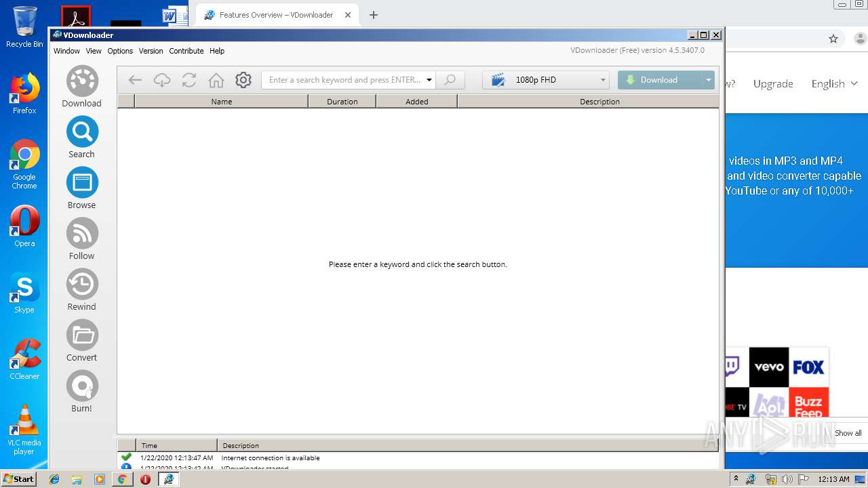Image resolution: width=868 pixels, height=488 pixels.
Task: Click the results Description column header
Action: [589, 102]
